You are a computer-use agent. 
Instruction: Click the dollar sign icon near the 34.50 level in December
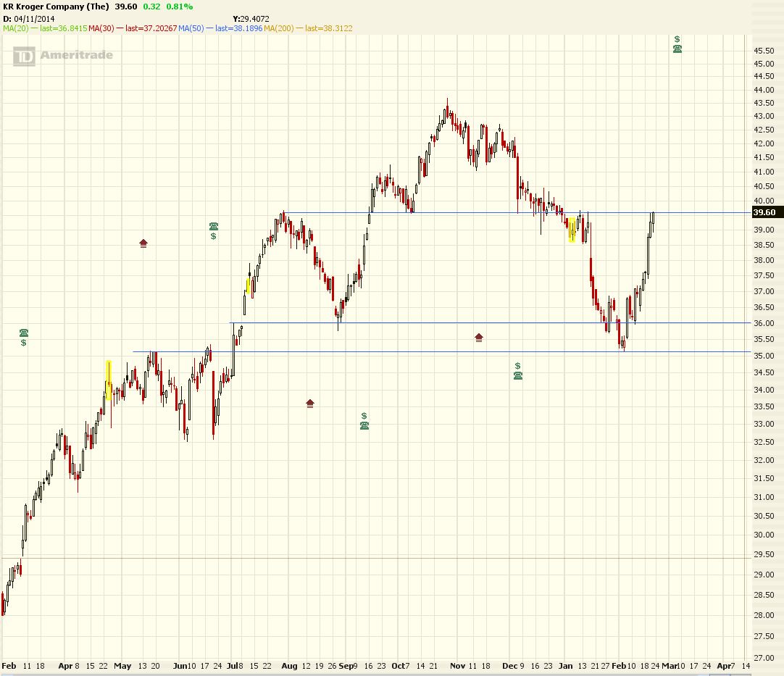point(517,366)
